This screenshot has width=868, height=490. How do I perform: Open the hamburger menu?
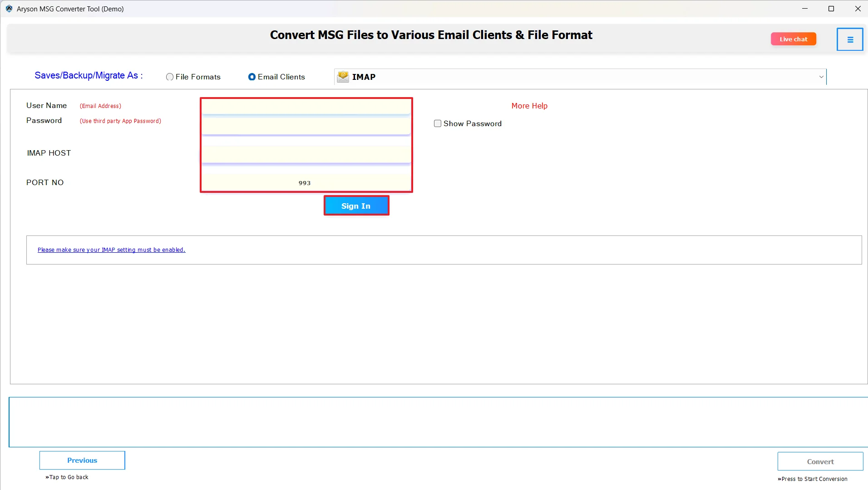coord(849,39)
